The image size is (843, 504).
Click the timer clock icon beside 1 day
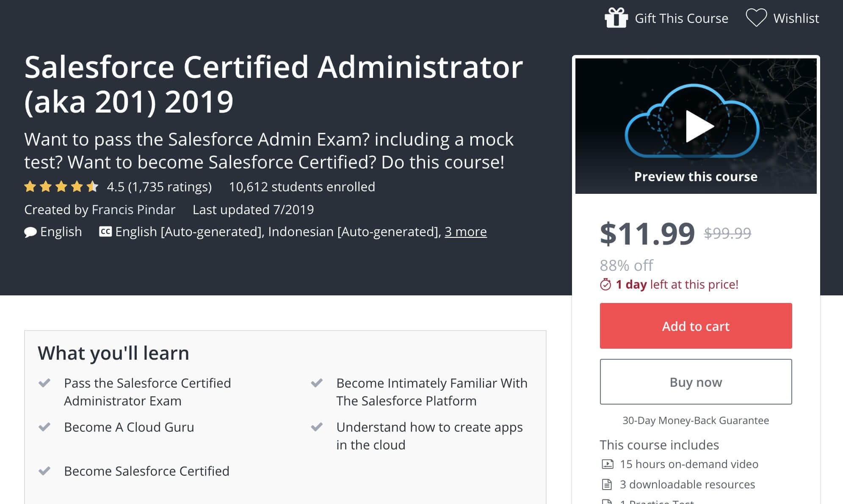[605, 284]
